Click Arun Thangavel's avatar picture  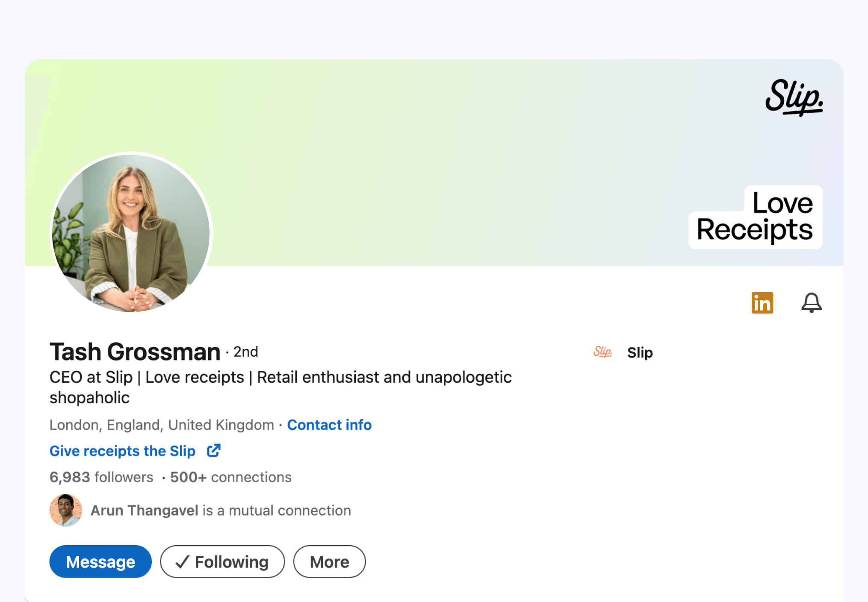click(65, 510)
